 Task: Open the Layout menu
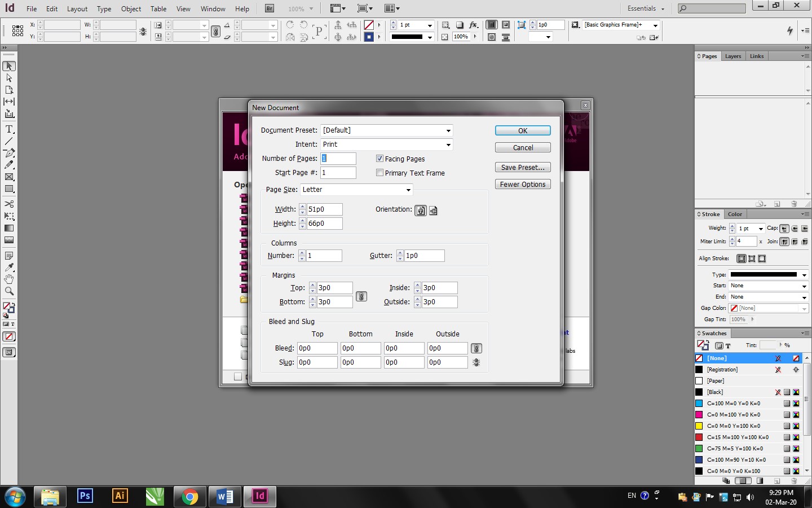coord(77,9)
